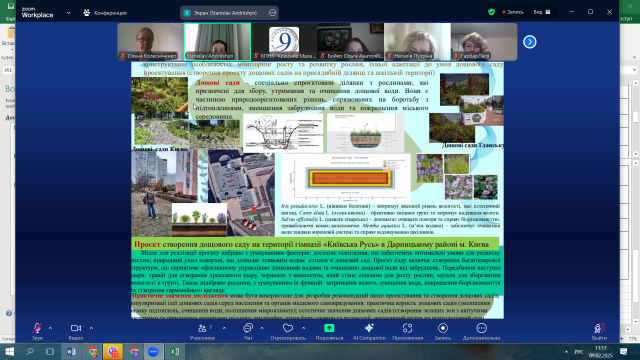Unmute microphone with Звук icon
This screenshot has height=360, width=640.
pyautogui.click(x=37, y=328)
